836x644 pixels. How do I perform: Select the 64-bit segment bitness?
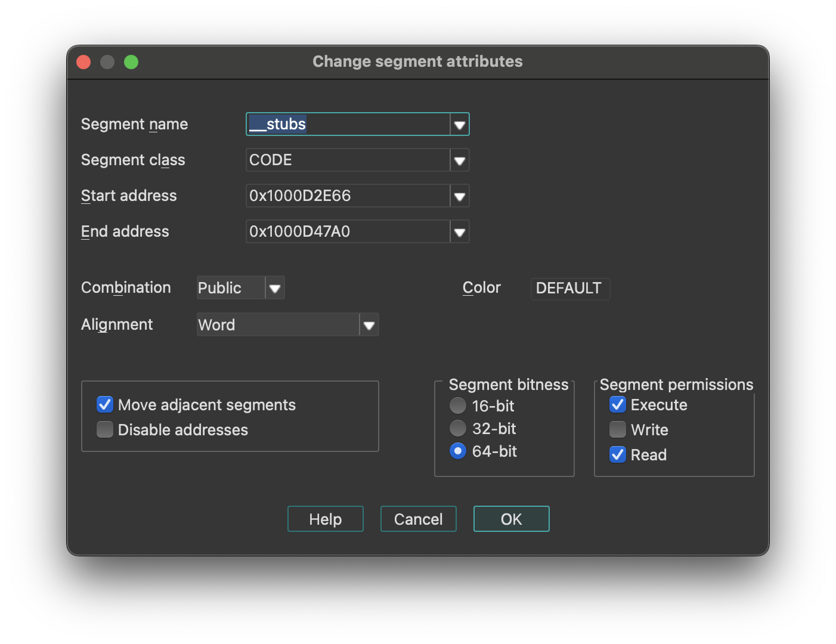coord(457,451)
